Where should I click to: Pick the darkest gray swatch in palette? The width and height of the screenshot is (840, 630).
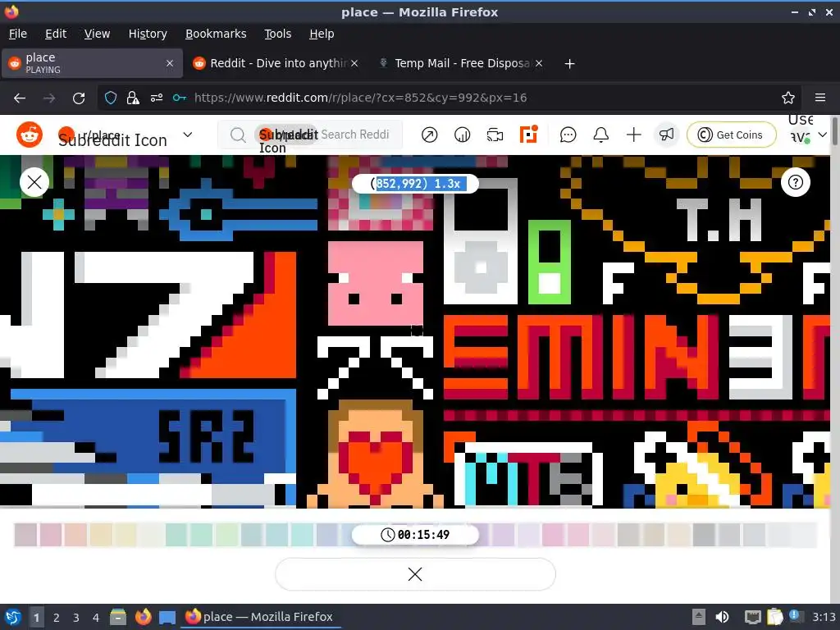[x=704, y=535]
